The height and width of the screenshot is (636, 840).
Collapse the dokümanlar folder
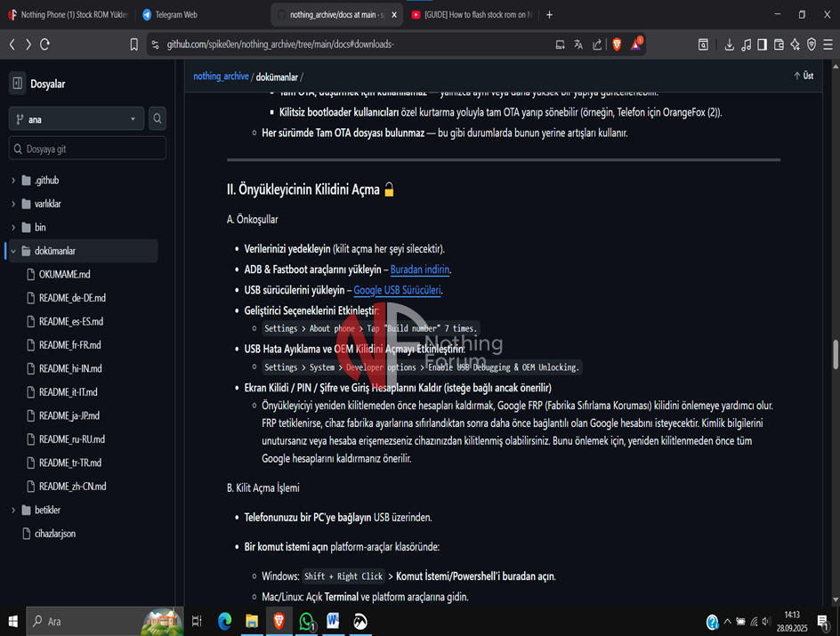coord(13,252)
